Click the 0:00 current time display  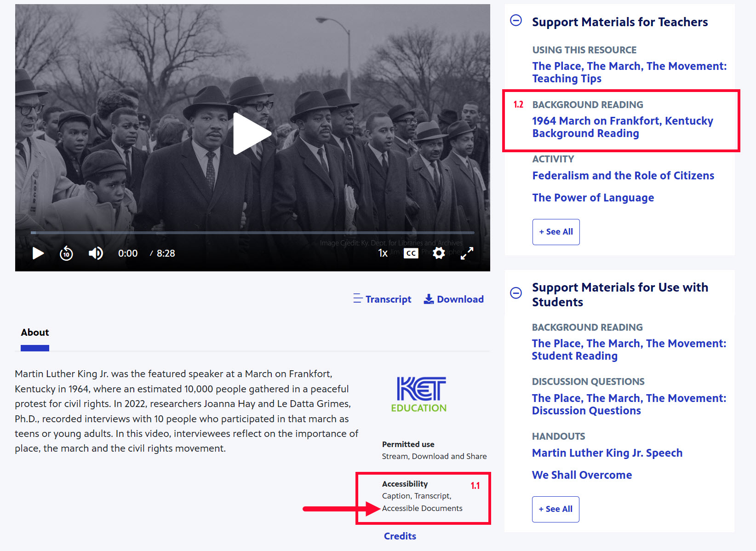click(x=128, y=253)
